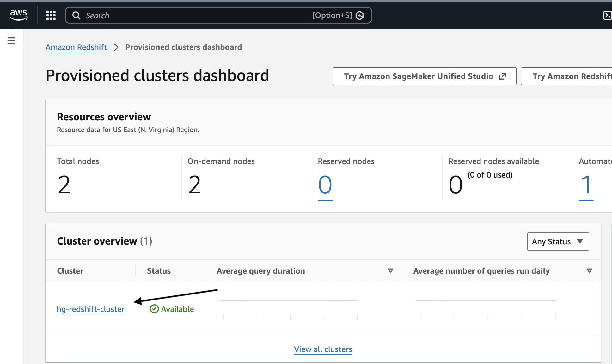This screenshot has height=364, width=612.
Task: Open AWS CloudShell terminal
Action: [x=607, y=15]
